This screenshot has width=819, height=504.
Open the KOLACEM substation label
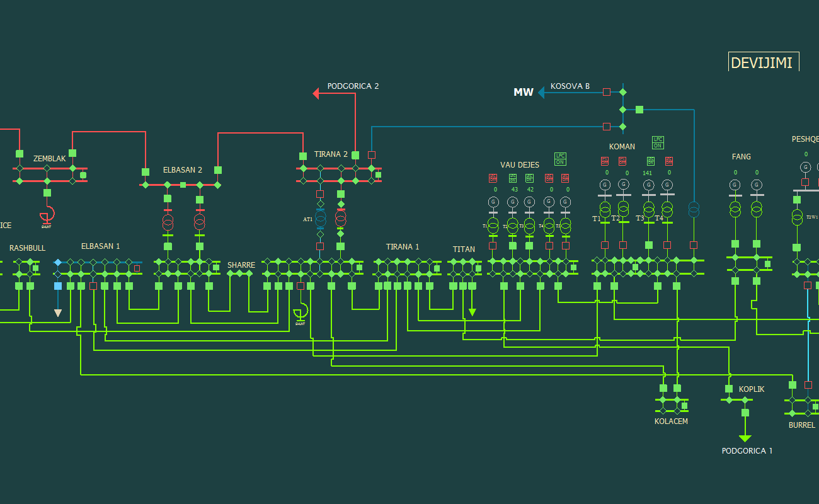(671, 421)
